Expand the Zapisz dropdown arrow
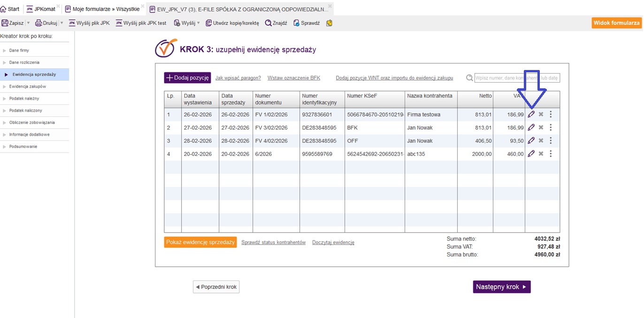644x318 pixels. pos(28,23)
